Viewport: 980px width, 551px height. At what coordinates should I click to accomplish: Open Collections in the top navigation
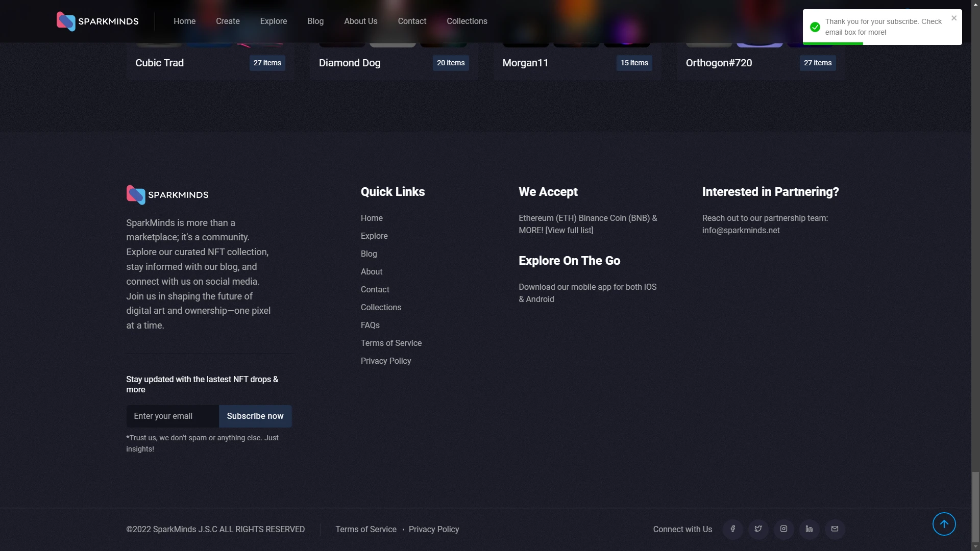click(x=467, y=21)
